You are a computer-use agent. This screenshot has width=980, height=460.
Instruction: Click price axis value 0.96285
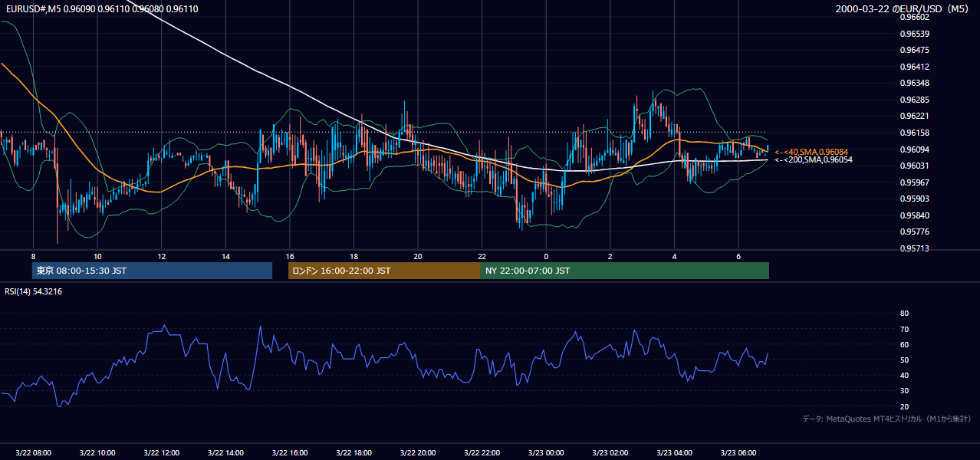tap(914, 100)
